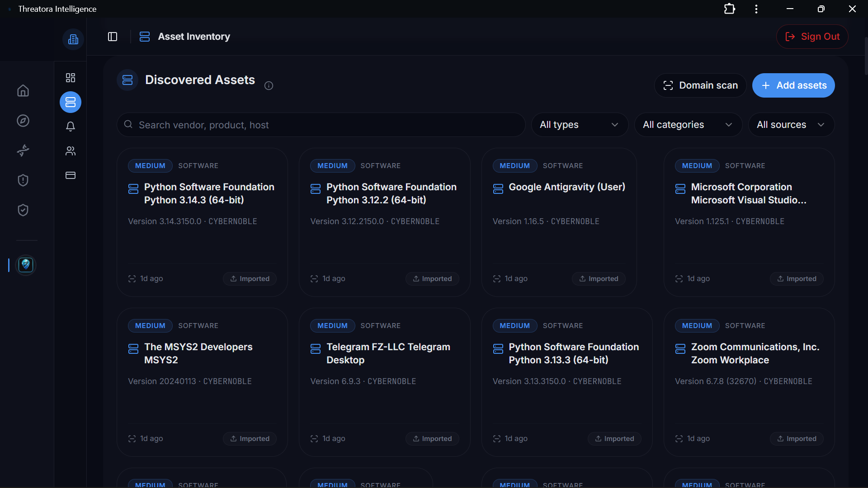Open the dashboard grid icon
The image size is (868, 488).
[71, 78]
